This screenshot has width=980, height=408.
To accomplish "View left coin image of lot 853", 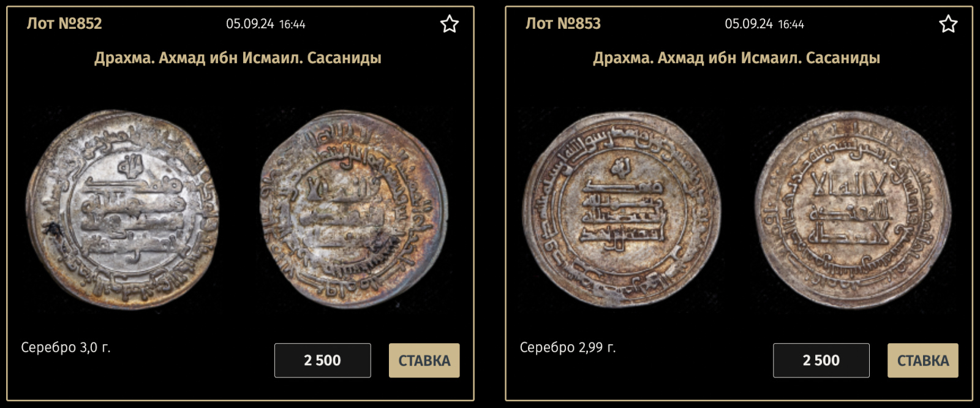I will pyautogui.click(x=621, y=209).
